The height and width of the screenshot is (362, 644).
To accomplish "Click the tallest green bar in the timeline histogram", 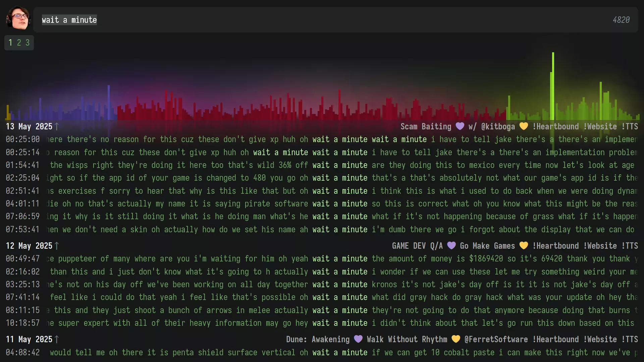I will 553,86.
